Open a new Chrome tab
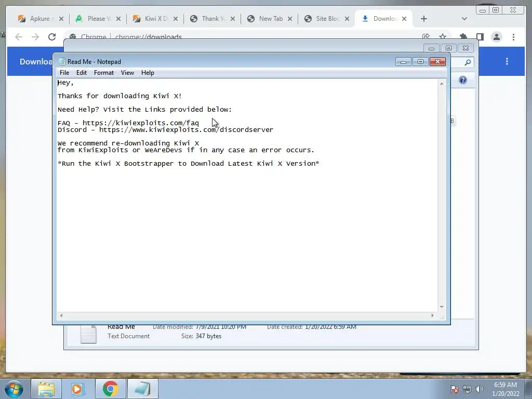This screenshot has height=399, width=532. 424,19
